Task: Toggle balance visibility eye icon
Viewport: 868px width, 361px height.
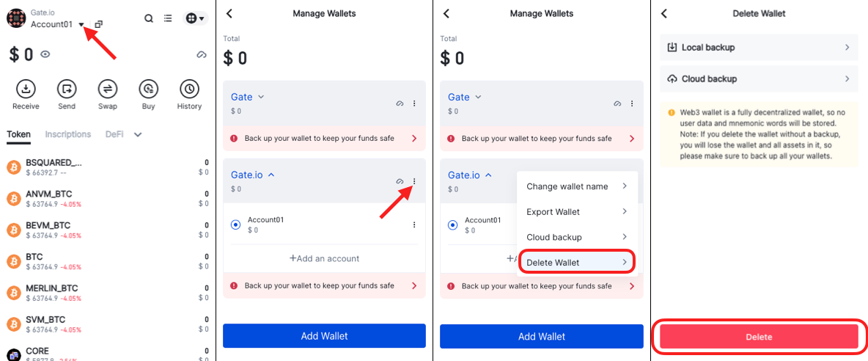Action: coord(45,54)
